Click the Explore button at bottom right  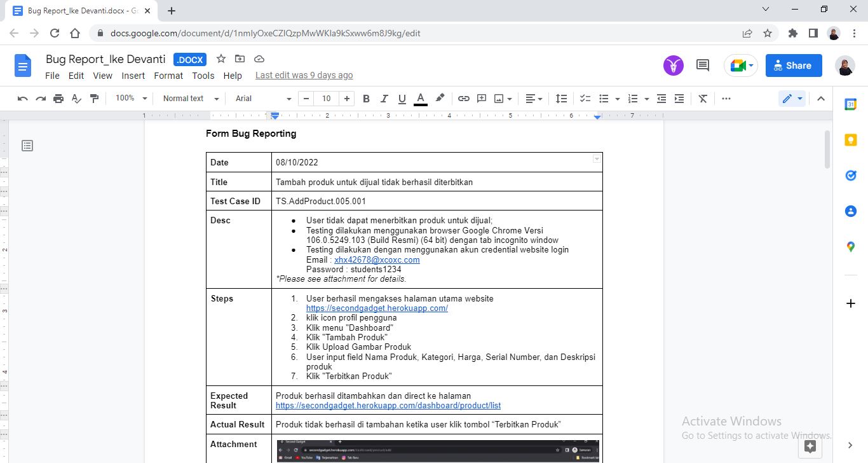[x=810, y=446]
